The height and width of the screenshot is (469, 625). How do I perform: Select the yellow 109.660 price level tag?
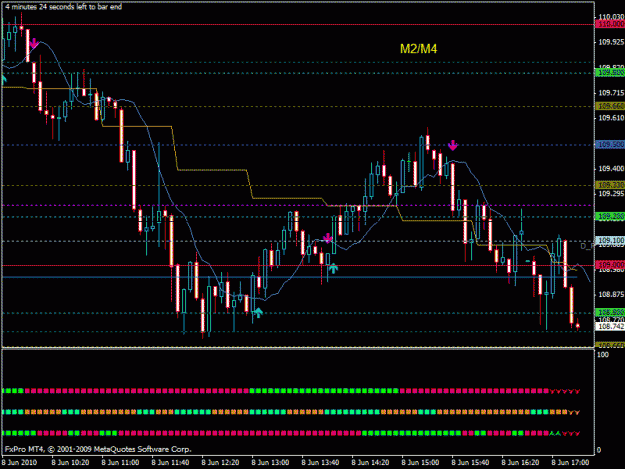[610, 106]
